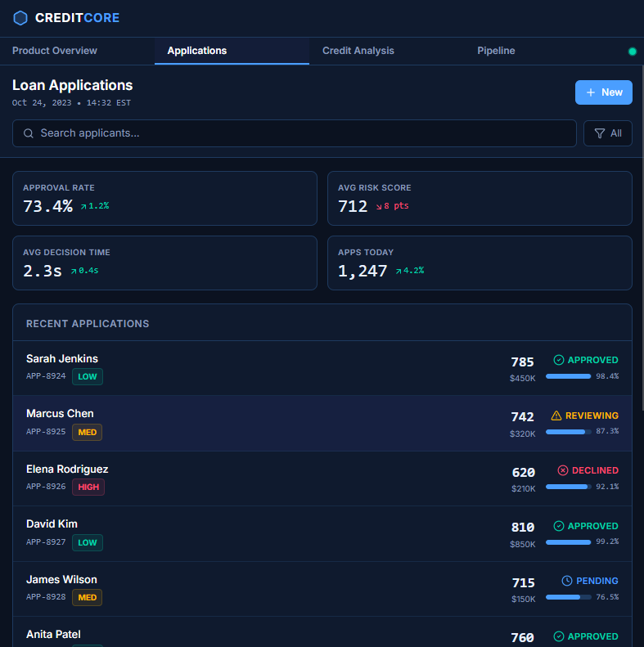Click the declined X icon for Elena Rodriguez

point(563,470)
